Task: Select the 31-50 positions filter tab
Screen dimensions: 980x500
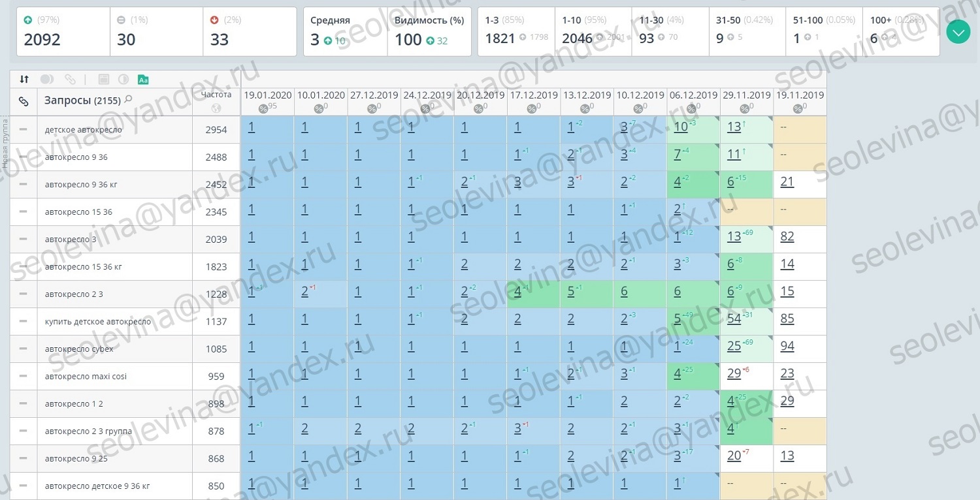Action: coord(747,31)
